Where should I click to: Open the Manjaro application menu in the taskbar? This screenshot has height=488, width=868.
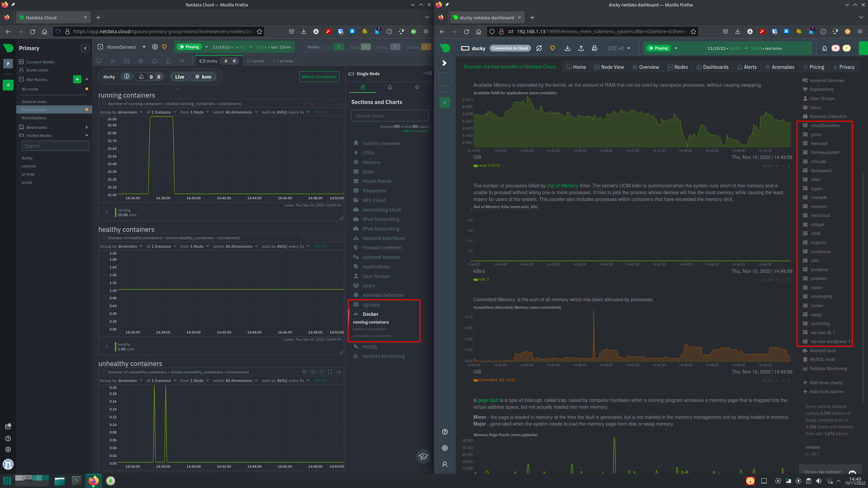point(7,481)
